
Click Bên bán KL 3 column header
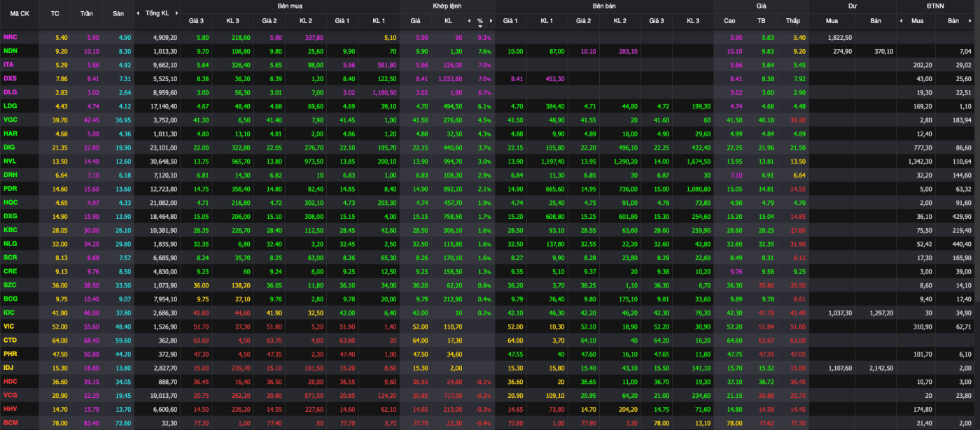pos(692,21)
